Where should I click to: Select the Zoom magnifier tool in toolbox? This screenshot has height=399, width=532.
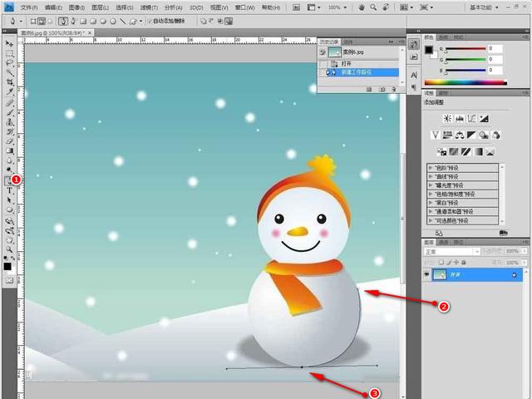click(9, 249)
